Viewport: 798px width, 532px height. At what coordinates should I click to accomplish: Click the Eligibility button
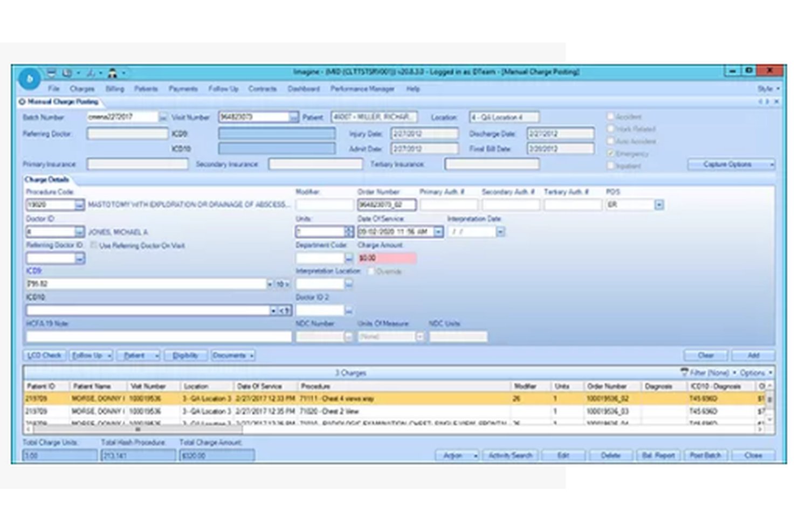tap(185, 356)
